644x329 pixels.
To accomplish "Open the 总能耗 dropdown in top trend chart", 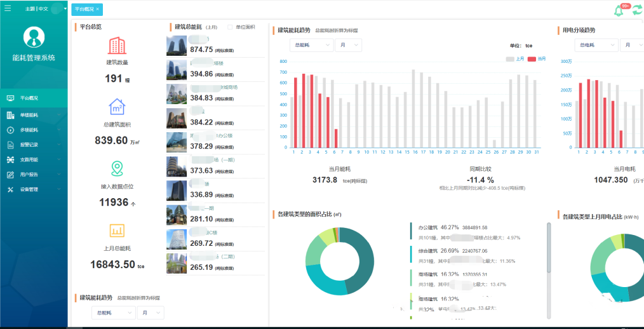I will pyautogui.click(x=311, y=45).
